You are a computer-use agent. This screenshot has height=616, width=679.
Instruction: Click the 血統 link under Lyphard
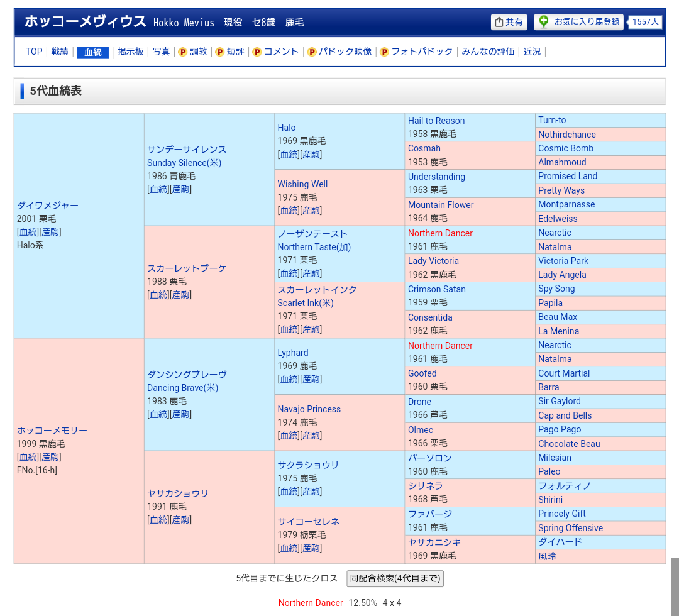tap(289, 379)
